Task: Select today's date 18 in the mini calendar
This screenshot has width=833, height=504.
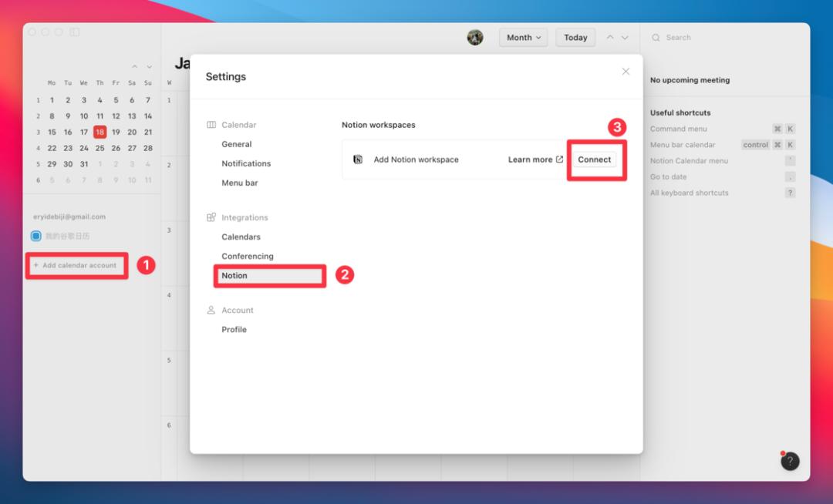Action: pyautogui.click(x=99, y=132)
